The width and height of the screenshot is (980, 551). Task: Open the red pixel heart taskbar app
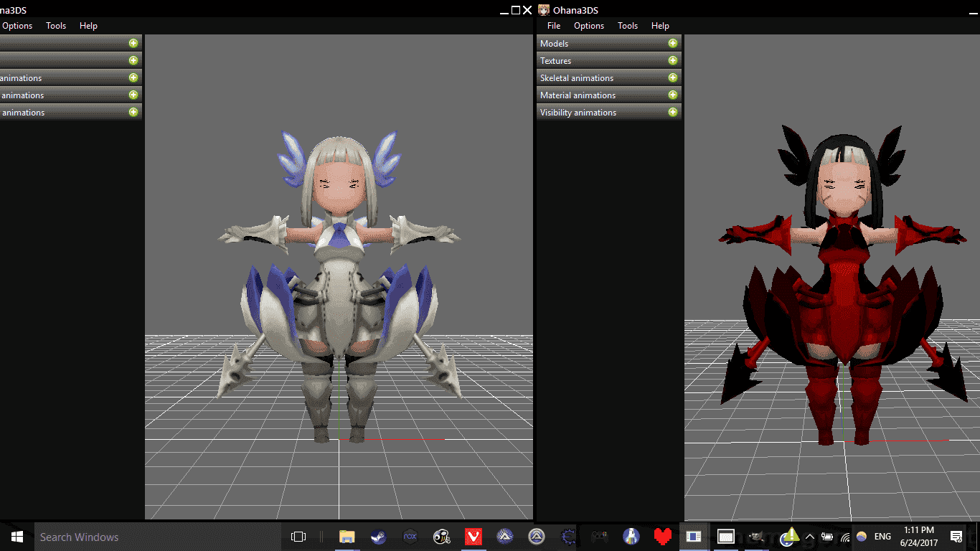[662, 537]
